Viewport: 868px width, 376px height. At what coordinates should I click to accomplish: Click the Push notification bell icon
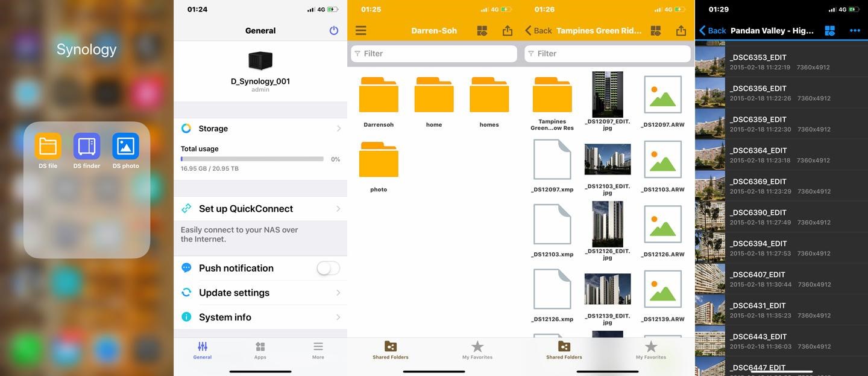pyautogui.click(x=186, y=268)
